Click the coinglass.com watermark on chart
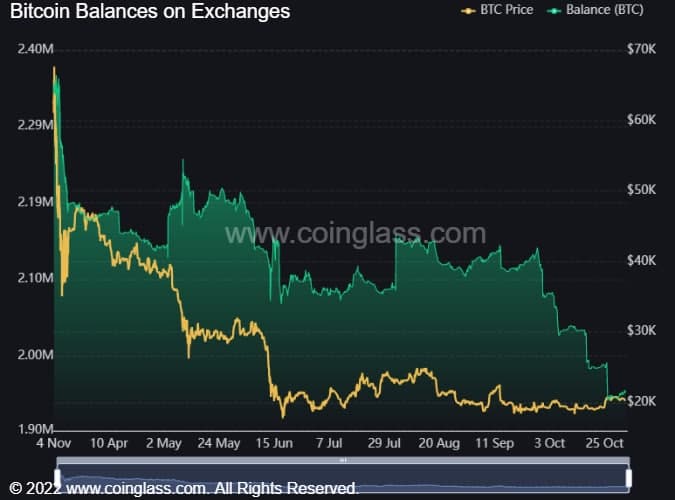The width and height of the screenshot is (675, 500). pos(356,234)
